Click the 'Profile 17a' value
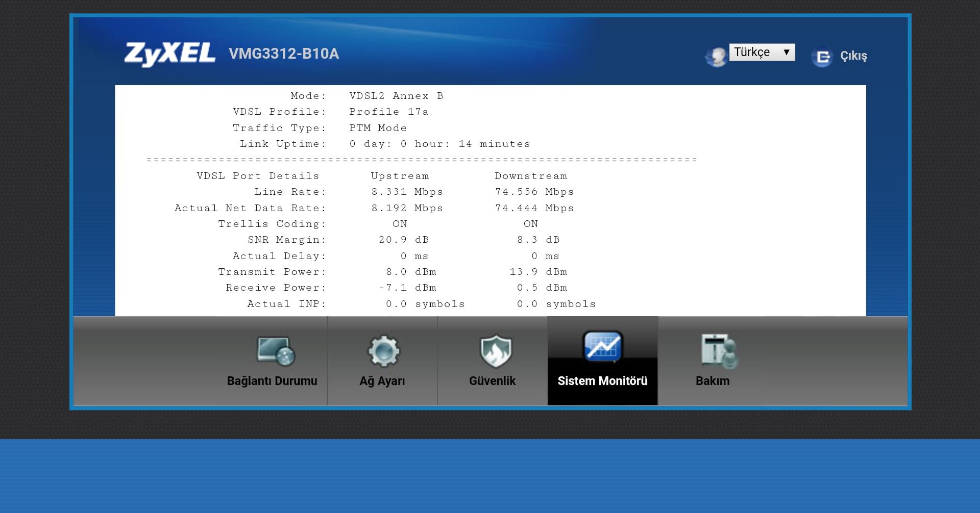 tap(389, 112)
